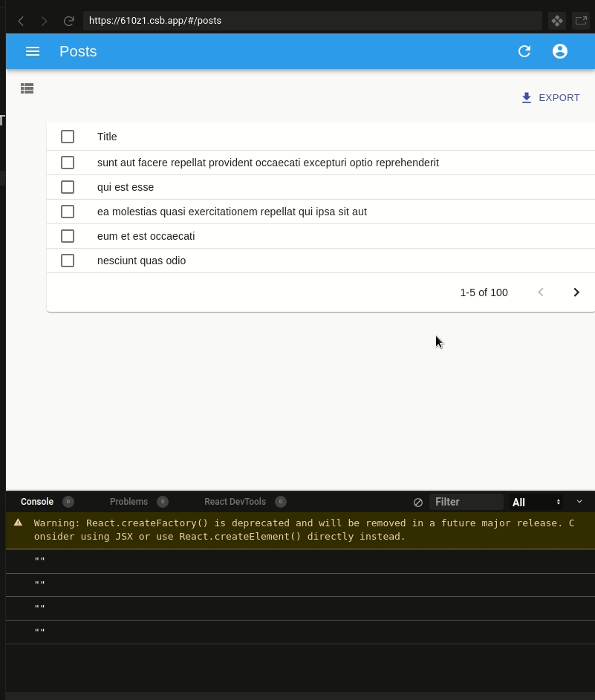Open the navigation sidebar menu
The height and width of the screenshot is (700, 595).
pyautogui.click(x=32, y=51)
